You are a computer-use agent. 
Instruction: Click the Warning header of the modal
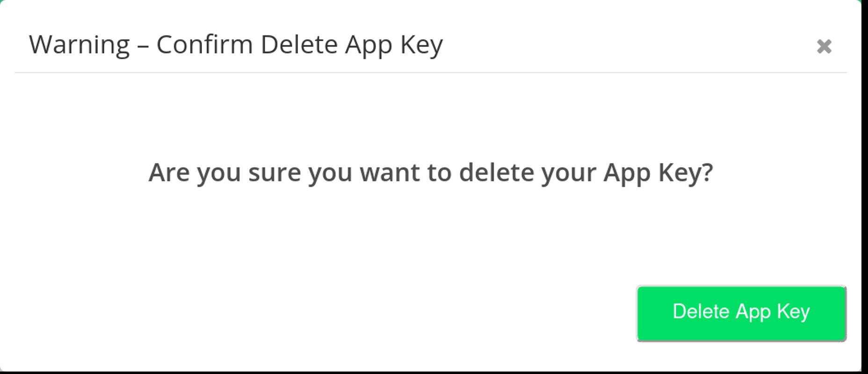237,44
